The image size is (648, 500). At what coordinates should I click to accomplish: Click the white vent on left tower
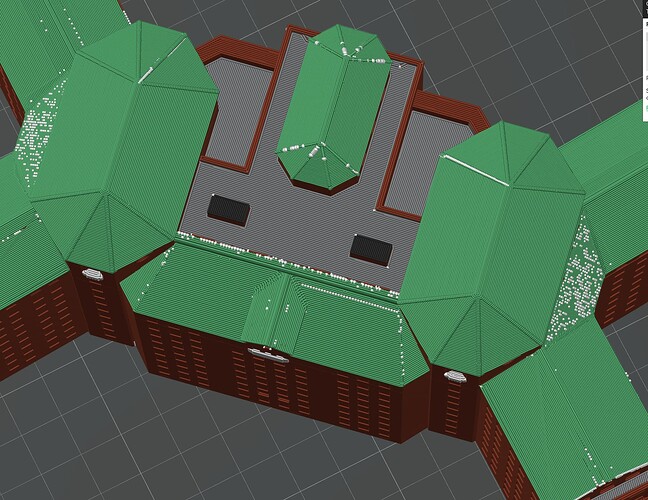[93, 274]
